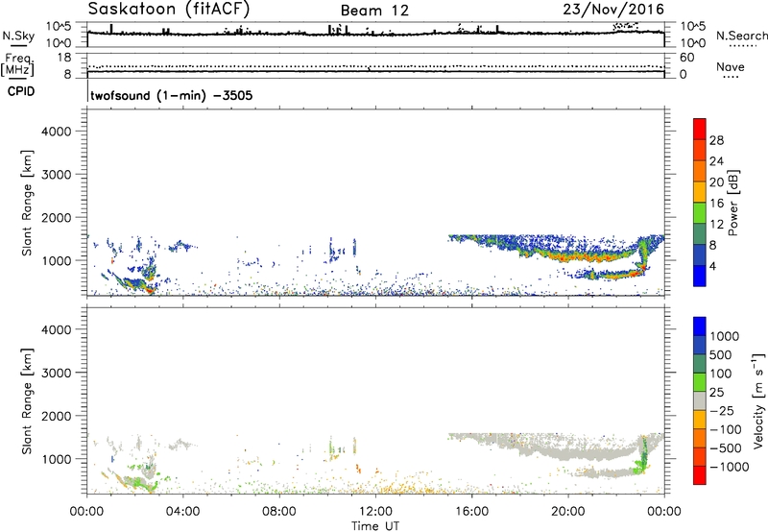Image resolution: width=768 pixels, height=532 pixels.
Task: Select the '20:00' time tick label
Action: coord(568,512)
